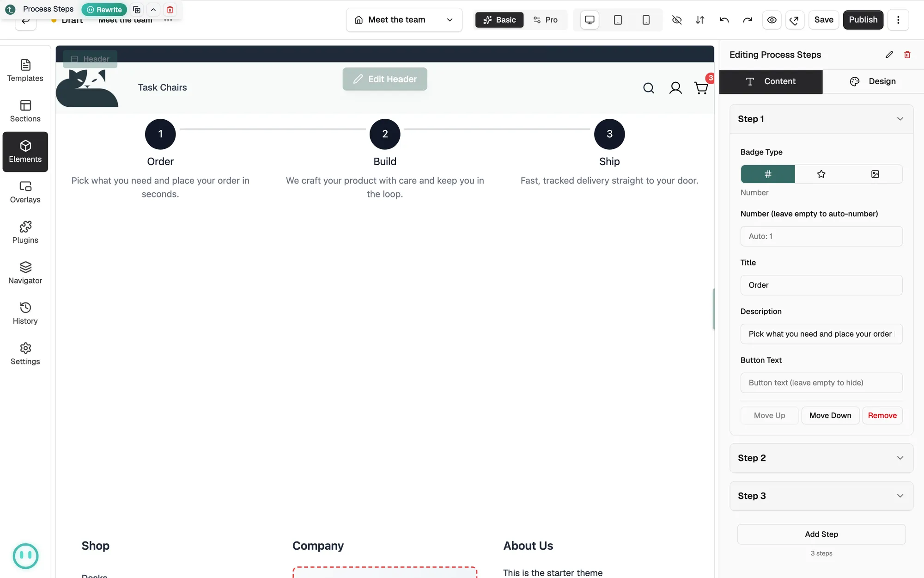Click the Button Text input field
The image size is (924, 578).
pyautogui.click(x=821, y=383)
